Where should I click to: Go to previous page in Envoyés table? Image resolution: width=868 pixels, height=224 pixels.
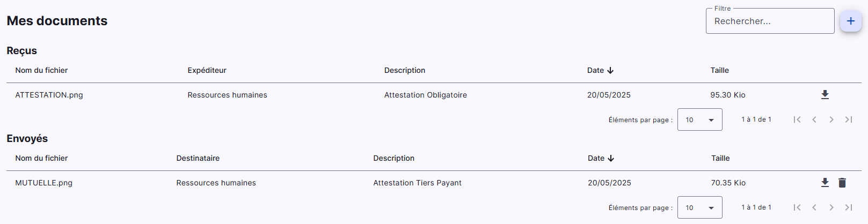coord(814,207)
